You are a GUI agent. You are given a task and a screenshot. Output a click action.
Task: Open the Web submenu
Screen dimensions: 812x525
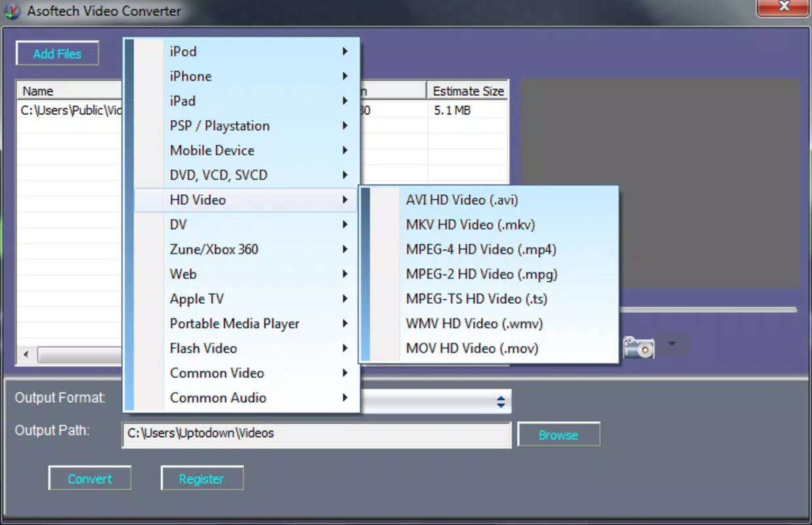tap(246, 274)
